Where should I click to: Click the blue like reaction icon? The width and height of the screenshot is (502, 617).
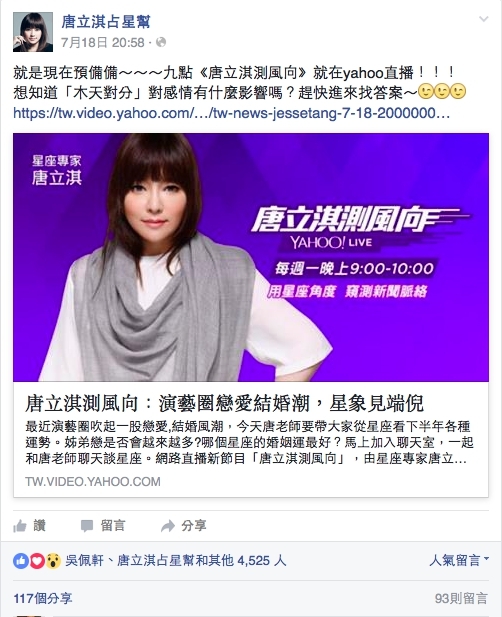(21, 560)
